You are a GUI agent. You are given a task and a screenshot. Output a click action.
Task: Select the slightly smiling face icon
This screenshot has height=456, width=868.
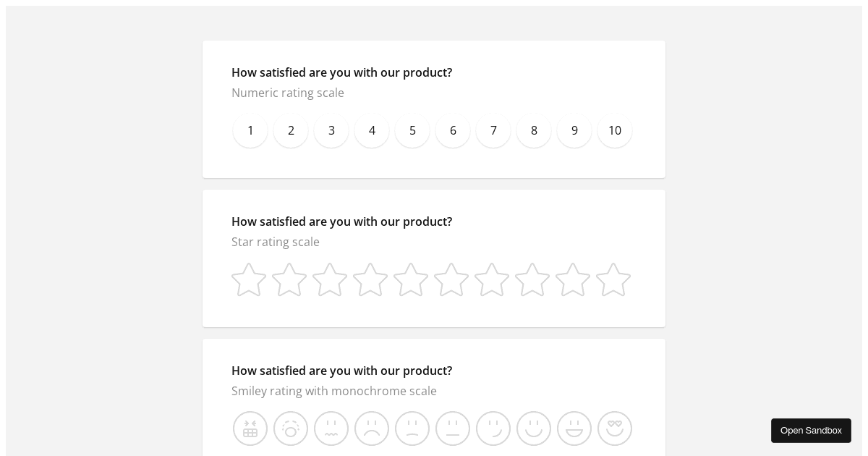[x=493, y=428]
